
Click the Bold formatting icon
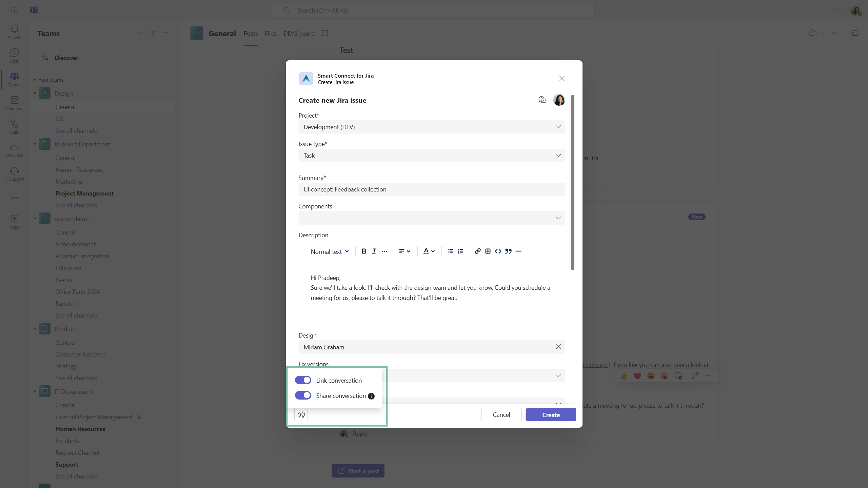pyautogui.click(x=364, y=251)
